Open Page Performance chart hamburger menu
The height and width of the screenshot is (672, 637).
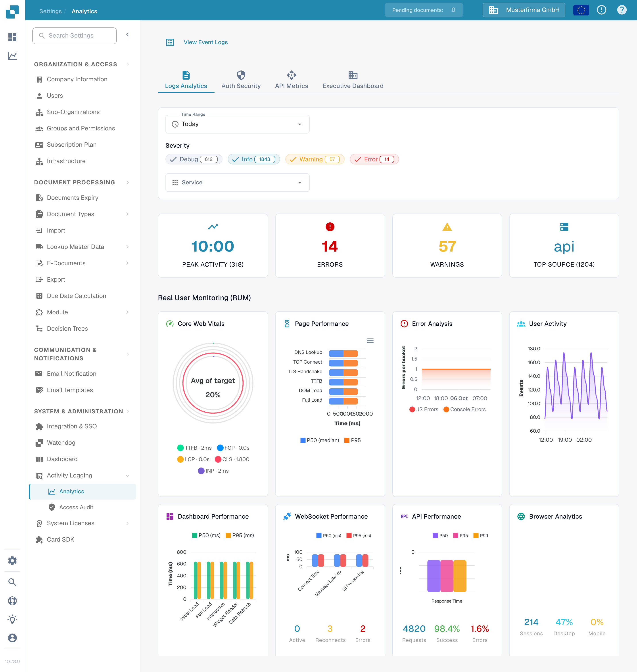point(370,341)
